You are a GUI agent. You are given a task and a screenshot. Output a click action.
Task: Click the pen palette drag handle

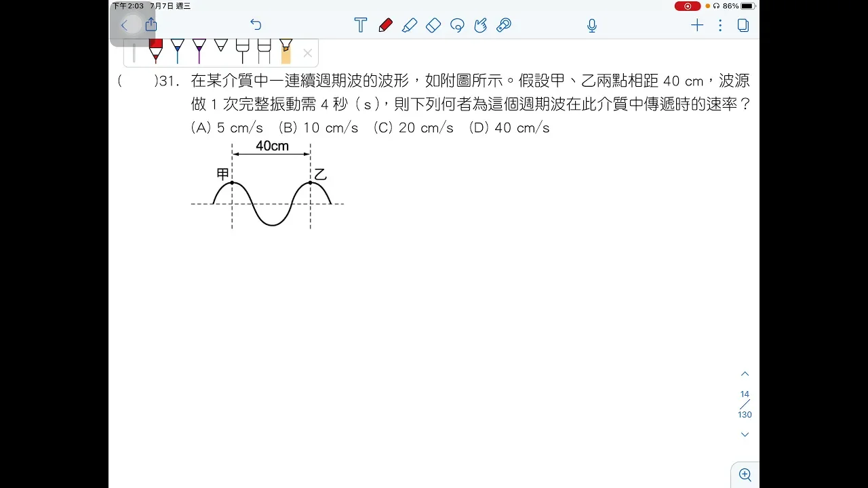tap(134, 52)
